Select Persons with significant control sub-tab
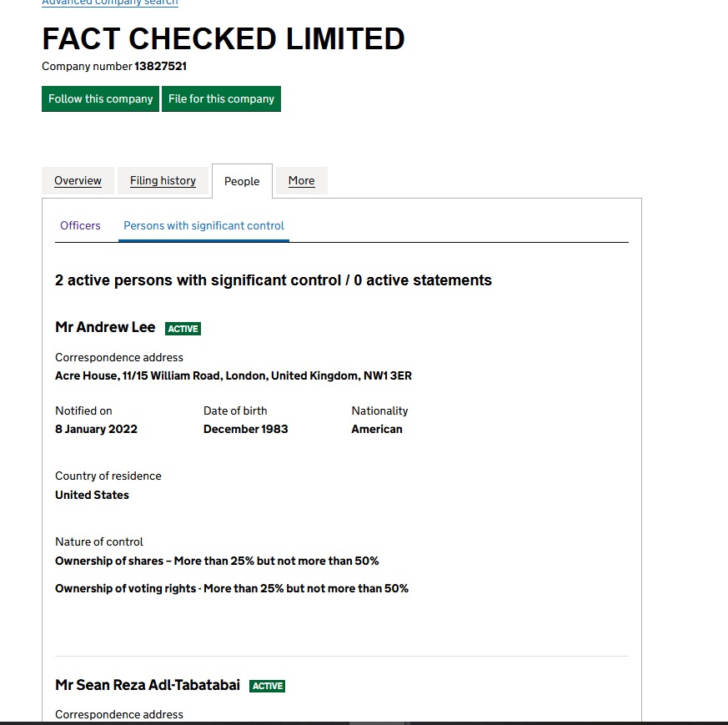The image size is (728, 725). [203, 225]
